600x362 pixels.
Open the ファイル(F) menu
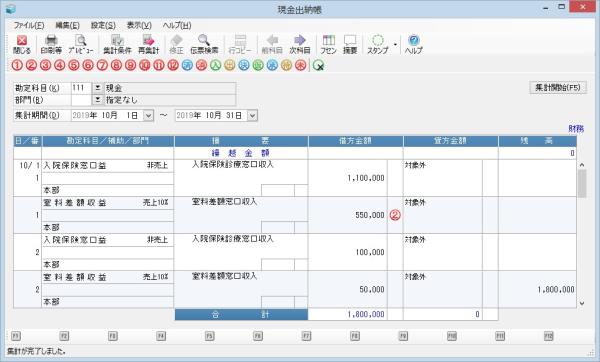(29, 26)
